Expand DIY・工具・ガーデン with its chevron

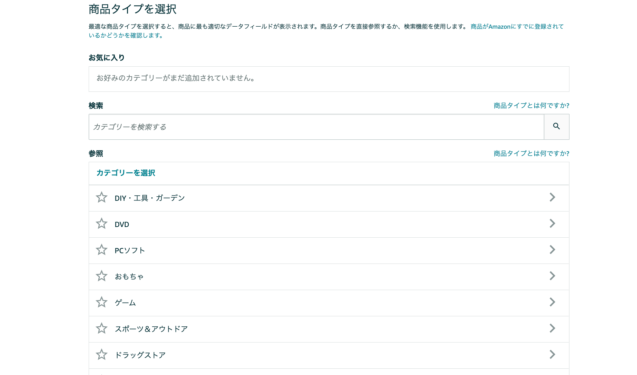click(552, 197)
